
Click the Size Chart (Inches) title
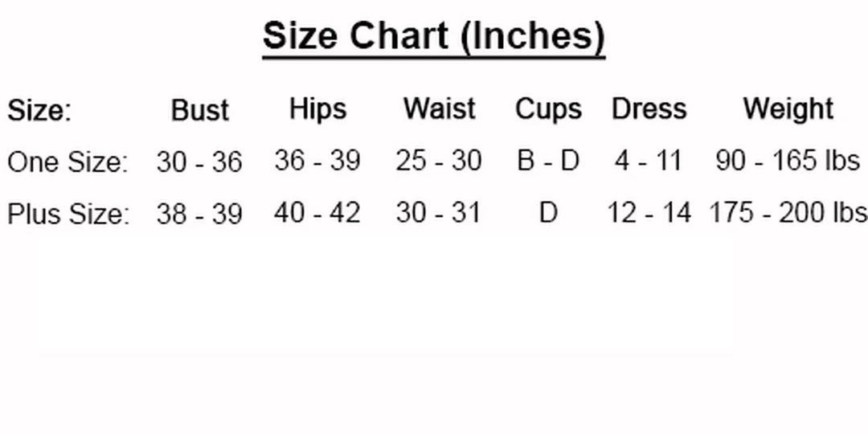coord(433,37)
